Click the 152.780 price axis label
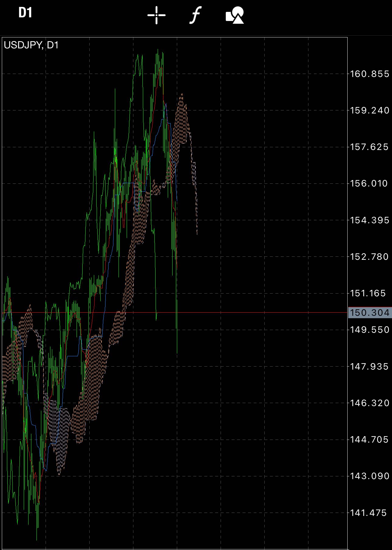 tap(370, 257)
